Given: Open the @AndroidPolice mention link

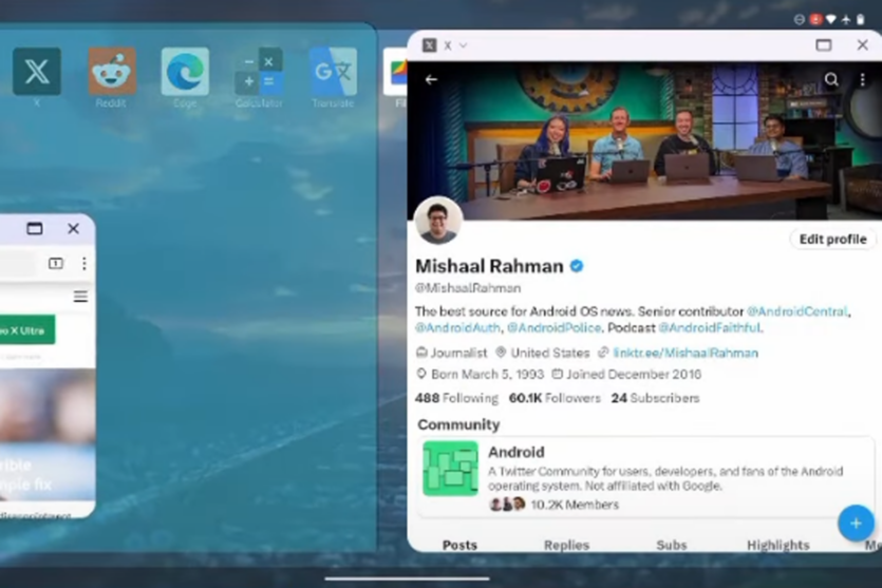Looking at the screenshot, I should (x=553, y=328).
